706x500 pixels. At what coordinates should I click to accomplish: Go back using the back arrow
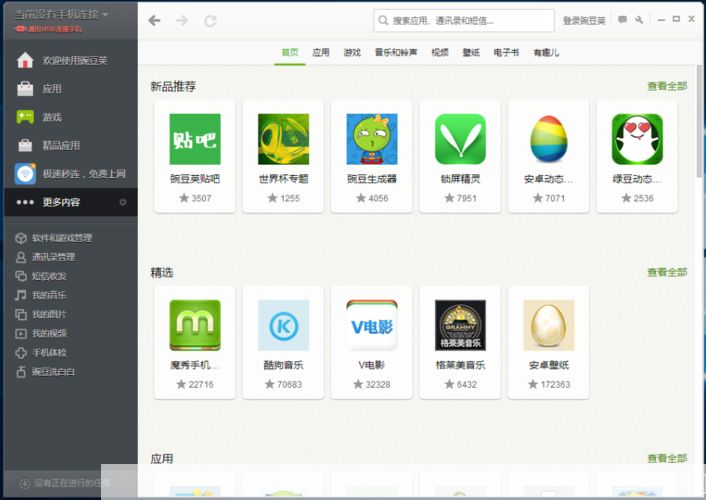tap(154, 20)
